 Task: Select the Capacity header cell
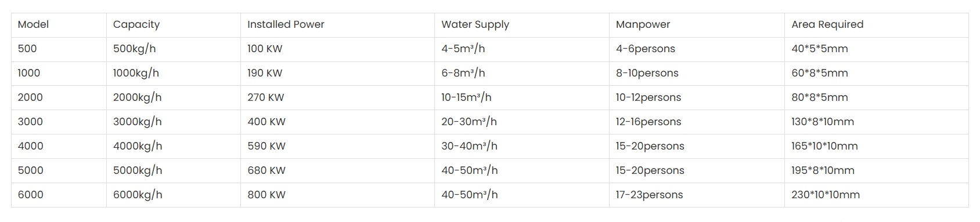pos(174,25)
